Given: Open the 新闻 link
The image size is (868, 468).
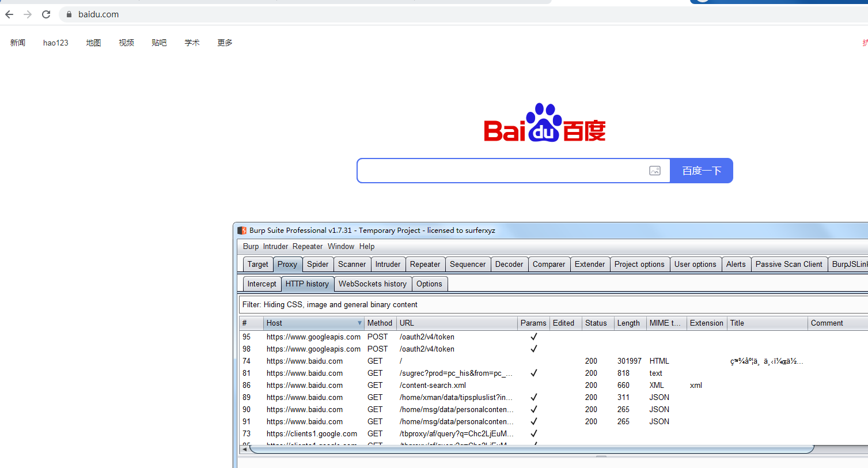Looking at the screenshot, I should [x=18, y=43].
